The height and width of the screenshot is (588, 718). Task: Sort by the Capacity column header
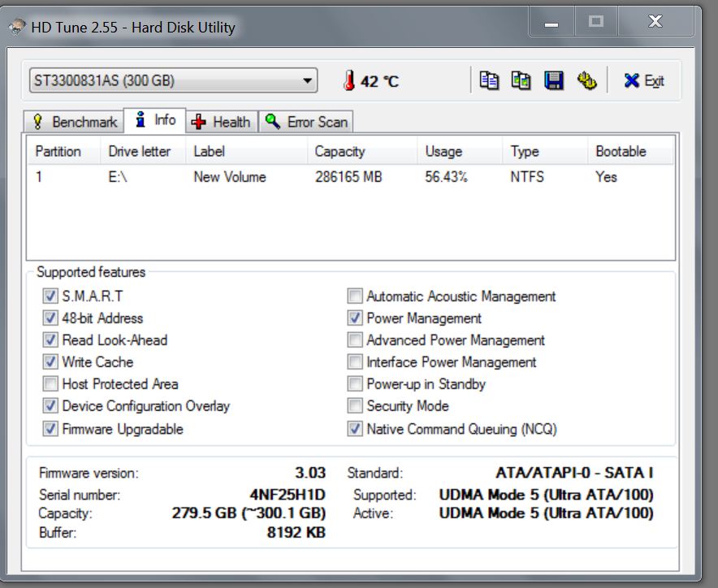point(362,151)
